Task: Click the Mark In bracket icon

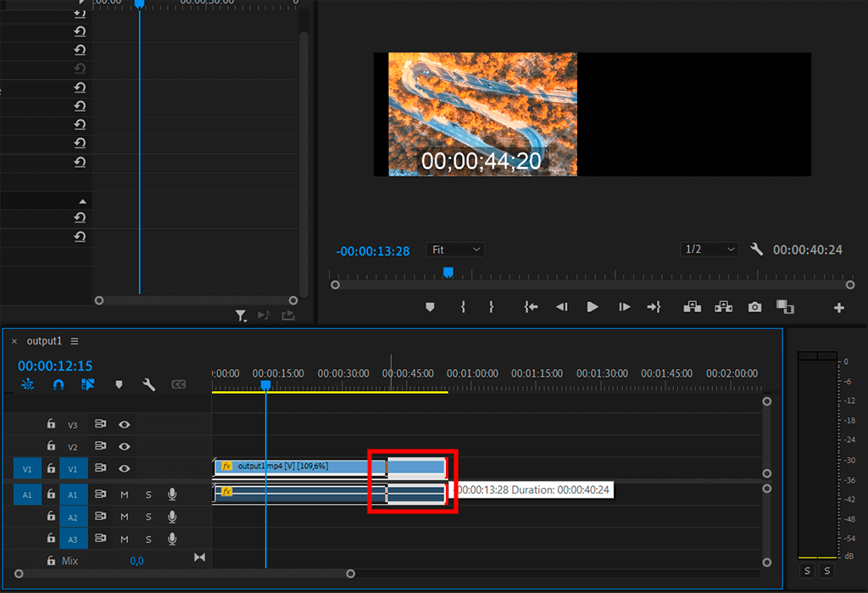Action: click(463, 307)
